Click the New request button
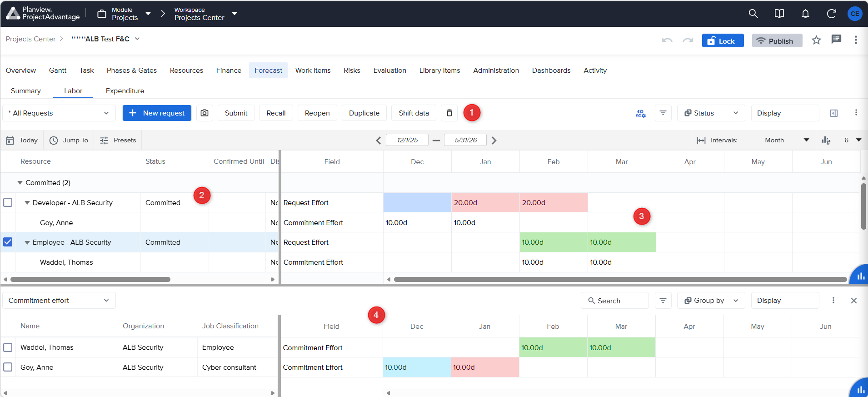 point(157,113)
